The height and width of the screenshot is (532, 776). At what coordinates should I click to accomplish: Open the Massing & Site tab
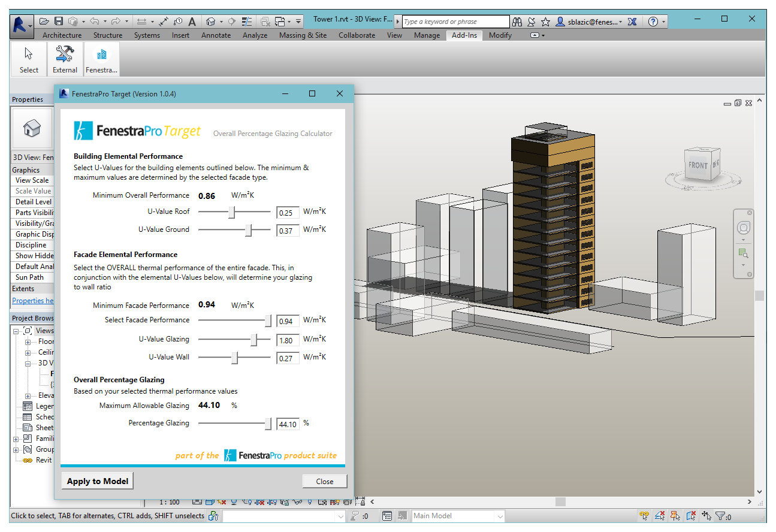(x=303, y=35)
